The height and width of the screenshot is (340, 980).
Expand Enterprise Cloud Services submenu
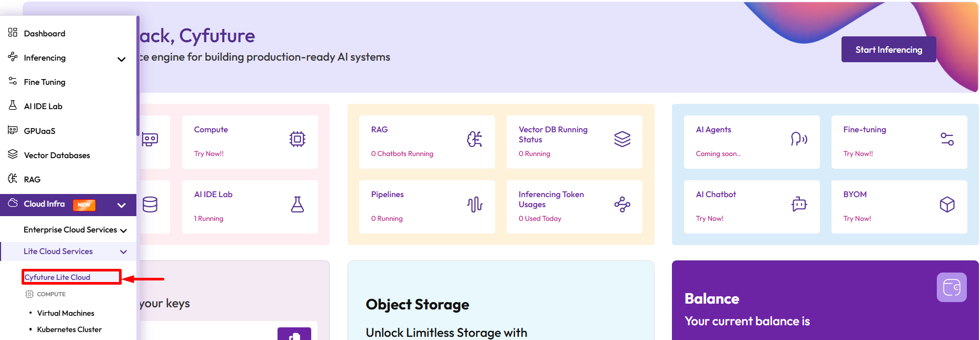point(124,231)
